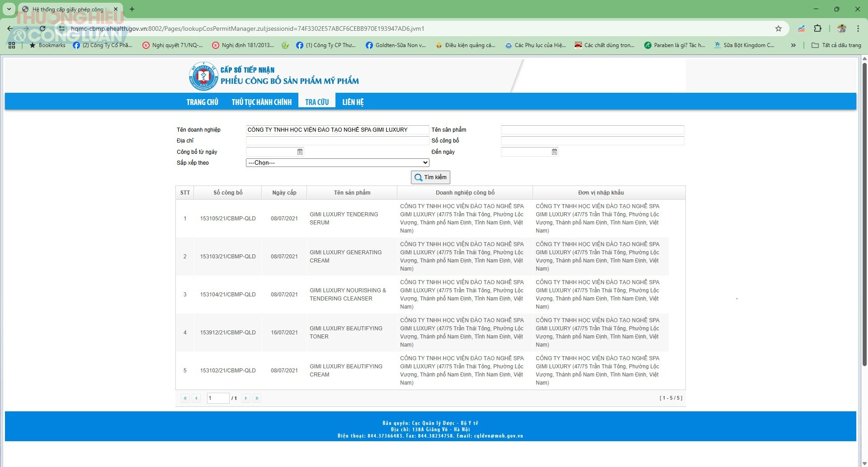Open the LIÊN HỆ menu item
Image resolution: width=868 pixels, height=467 pixels.
353,102
